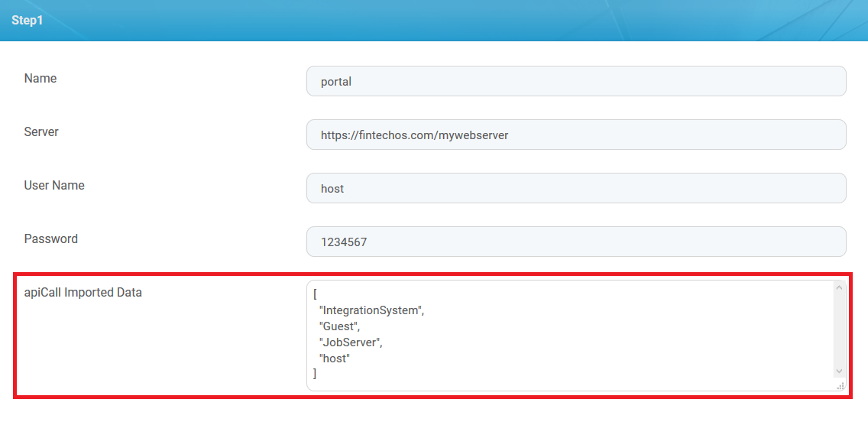The width and height of the screenshot is (868, 438).
Task: Place cursor on "IntegrationSystem" line in textarea
Action: (371, 310)
